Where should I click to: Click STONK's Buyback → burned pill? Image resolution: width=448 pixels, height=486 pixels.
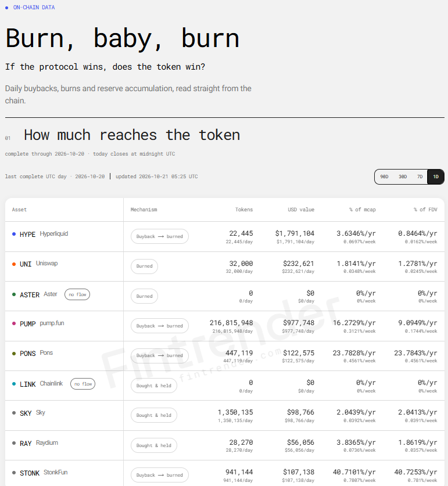click(159, 475)
